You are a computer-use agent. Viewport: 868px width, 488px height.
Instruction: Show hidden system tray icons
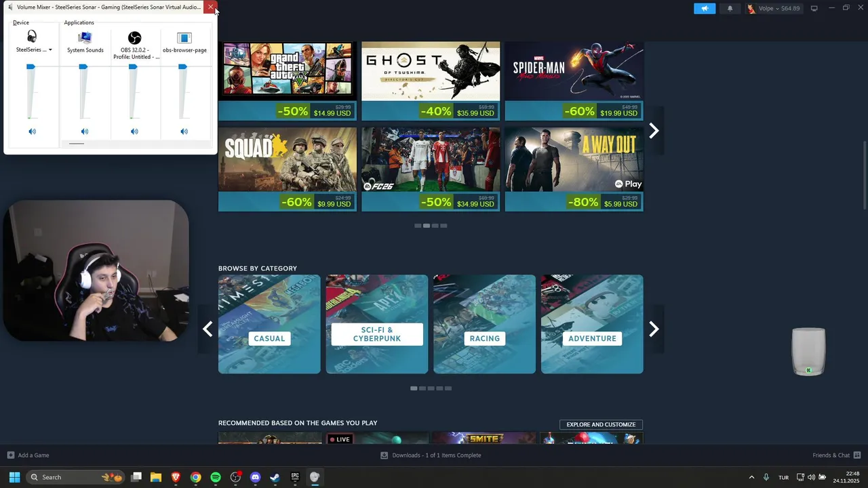point(751,477)
